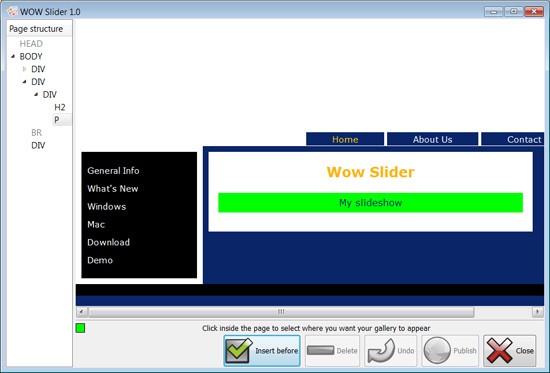
Task: Click the globe Publish icon
Action: pyautogui.click(x=437, y=350)
